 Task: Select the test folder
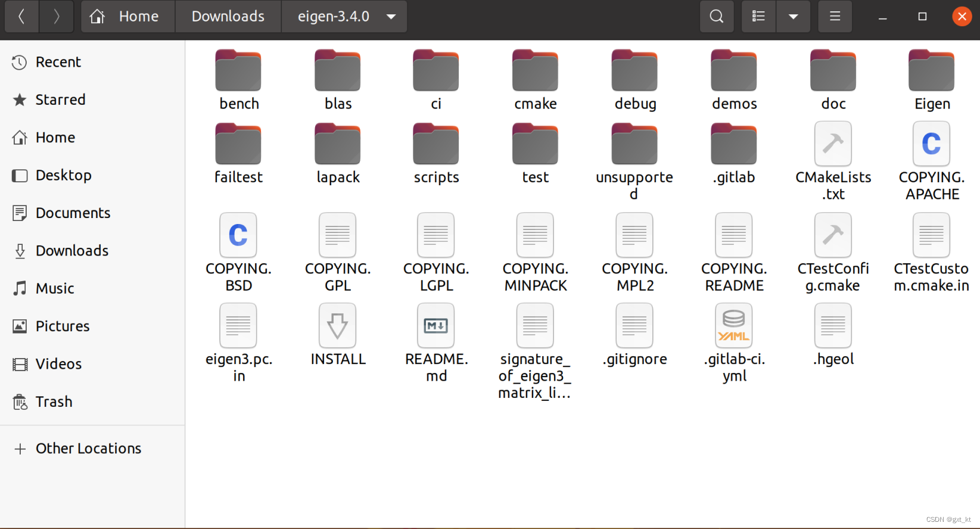click(535, 154)
